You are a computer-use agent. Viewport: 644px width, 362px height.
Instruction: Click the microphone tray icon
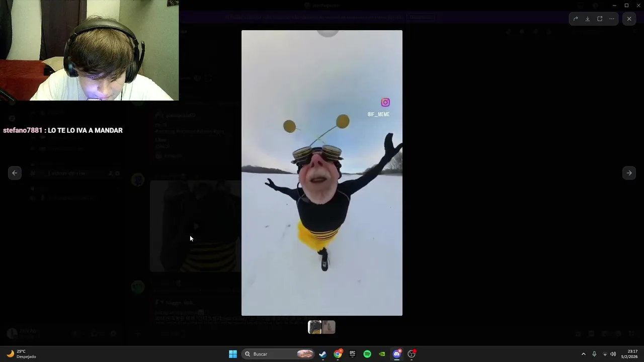(x=594, y=354)
